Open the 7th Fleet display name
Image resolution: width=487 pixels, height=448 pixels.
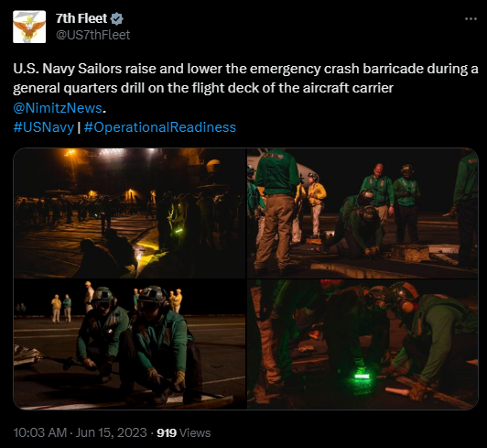[x=81, y=18]
